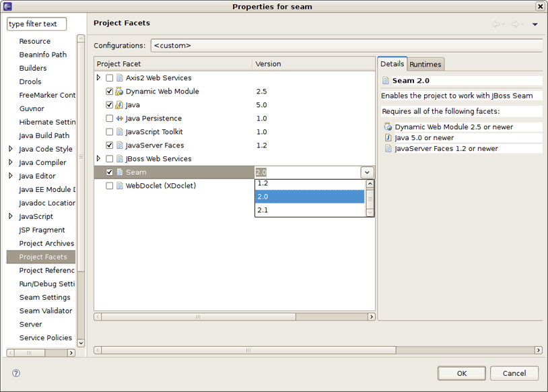Click the Dynamic Web Module facet icon
This screenshot has width=548, height=392.
coord(119,91)
